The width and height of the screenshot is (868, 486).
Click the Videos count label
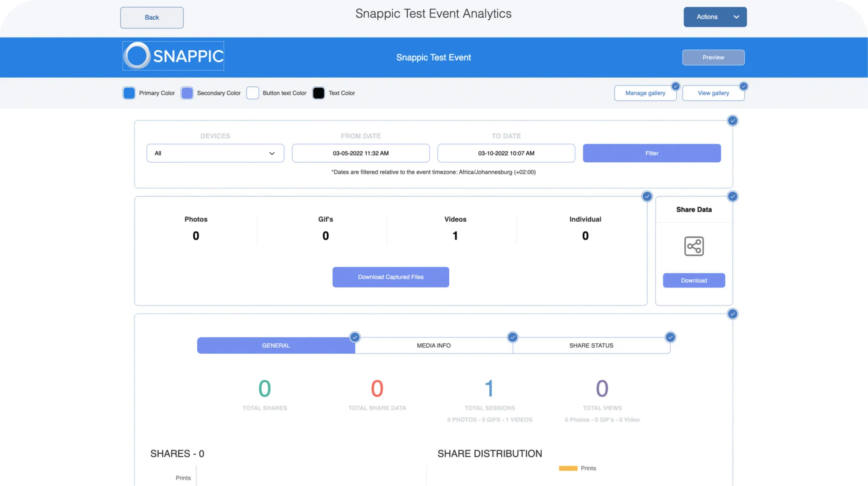455,219
